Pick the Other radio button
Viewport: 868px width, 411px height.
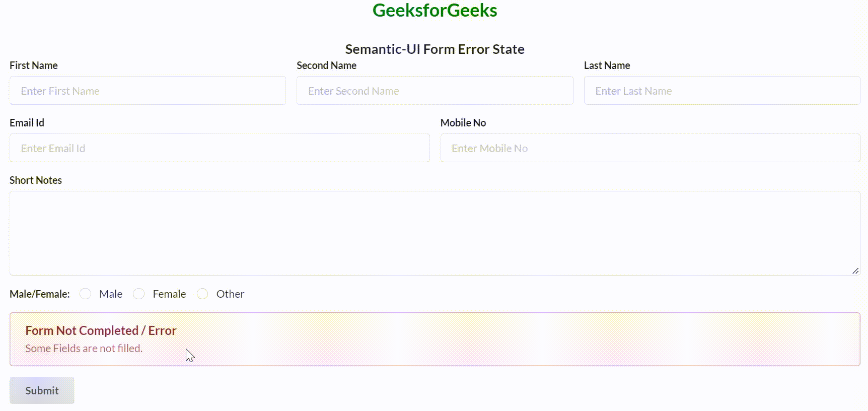coord(202,294)
